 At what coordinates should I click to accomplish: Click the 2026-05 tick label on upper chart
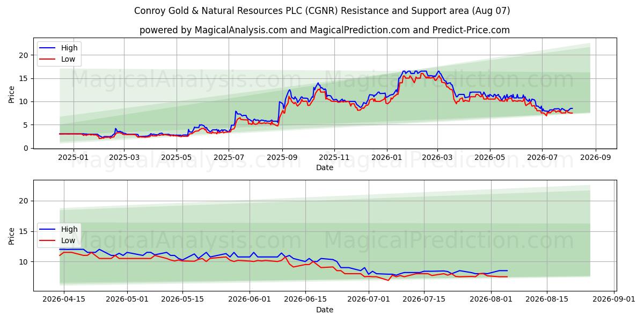click(489, 158)
